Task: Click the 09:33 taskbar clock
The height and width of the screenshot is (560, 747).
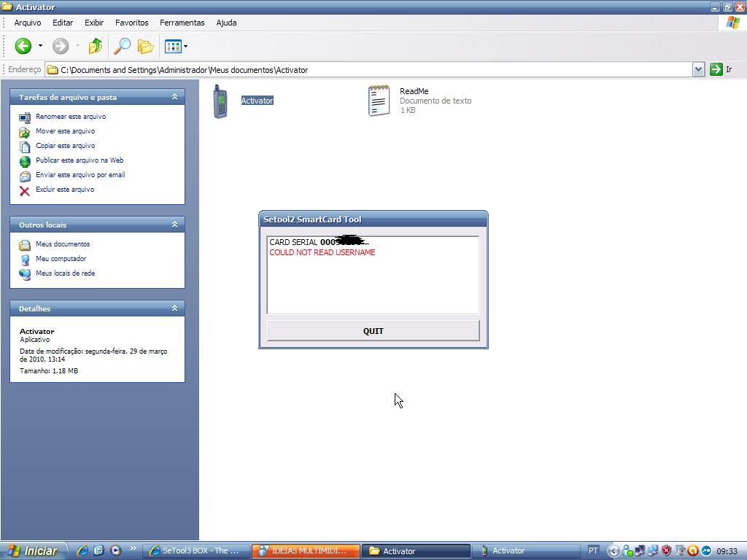Action: click(x=727, y=551)
